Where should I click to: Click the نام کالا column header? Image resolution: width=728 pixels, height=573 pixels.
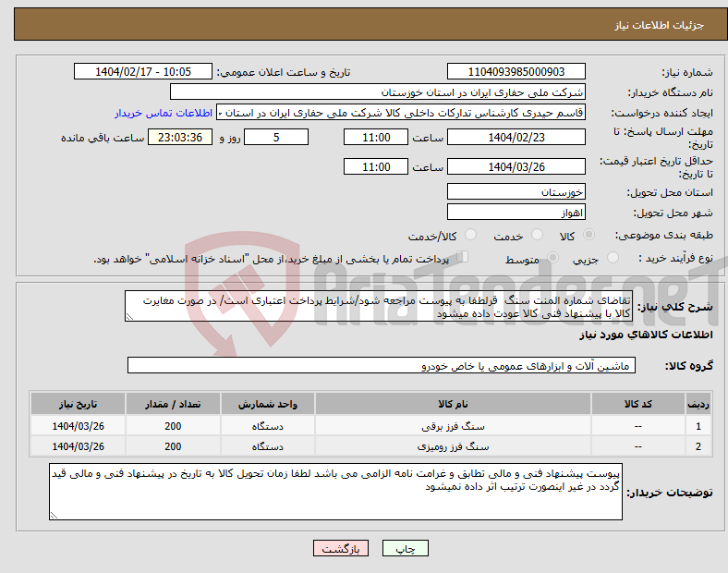(x=453, y=404)
